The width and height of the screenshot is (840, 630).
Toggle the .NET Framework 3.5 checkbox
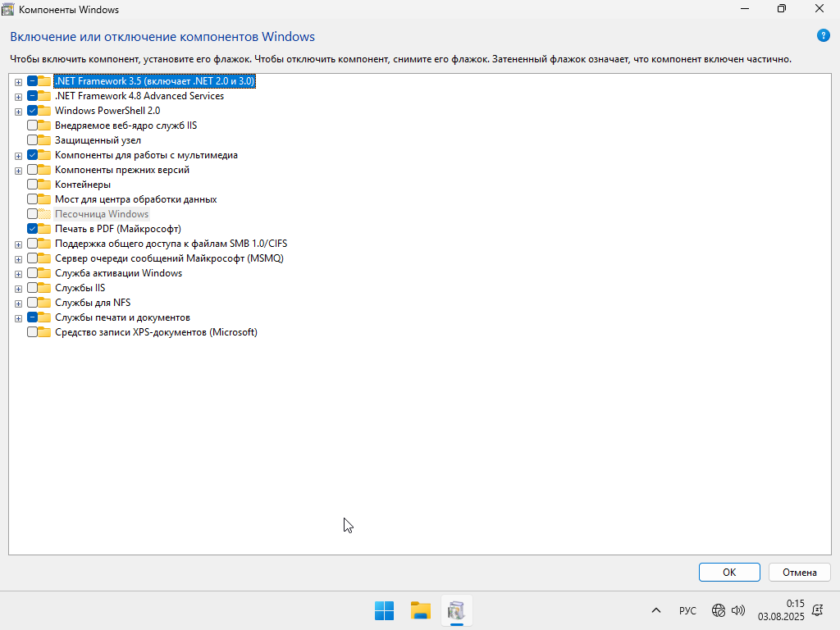tap(32, 81)
